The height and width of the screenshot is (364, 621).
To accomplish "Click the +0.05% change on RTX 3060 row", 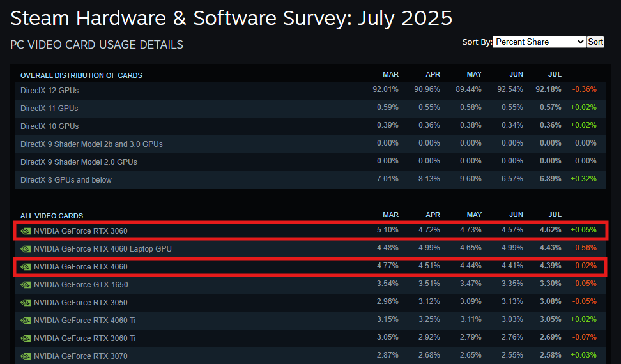I will (x=583, y=230).
